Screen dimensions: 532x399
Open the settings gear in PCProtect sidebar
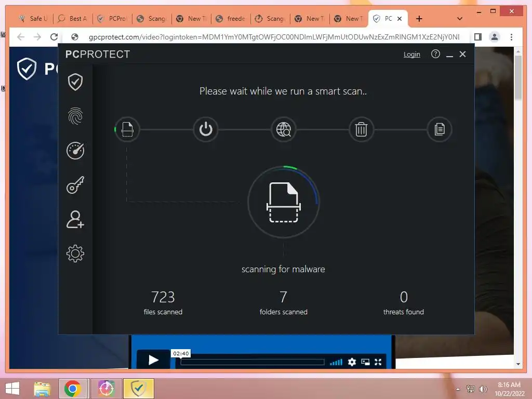(75, 254)
